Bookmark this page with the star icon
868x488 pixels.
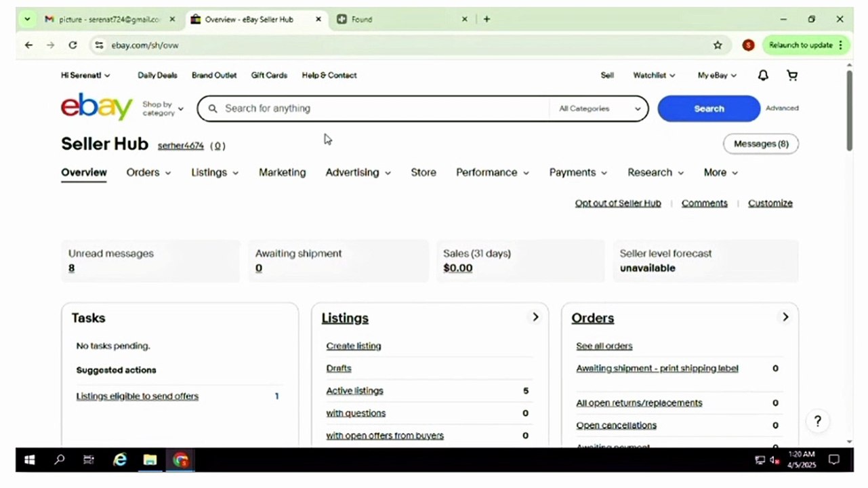(x=718, y=45)
